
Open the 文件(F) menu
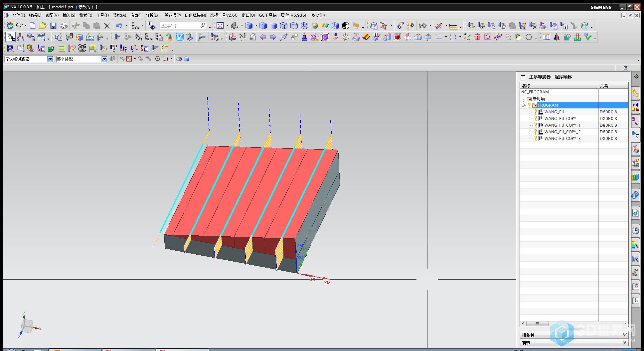(x=18, y=15)
